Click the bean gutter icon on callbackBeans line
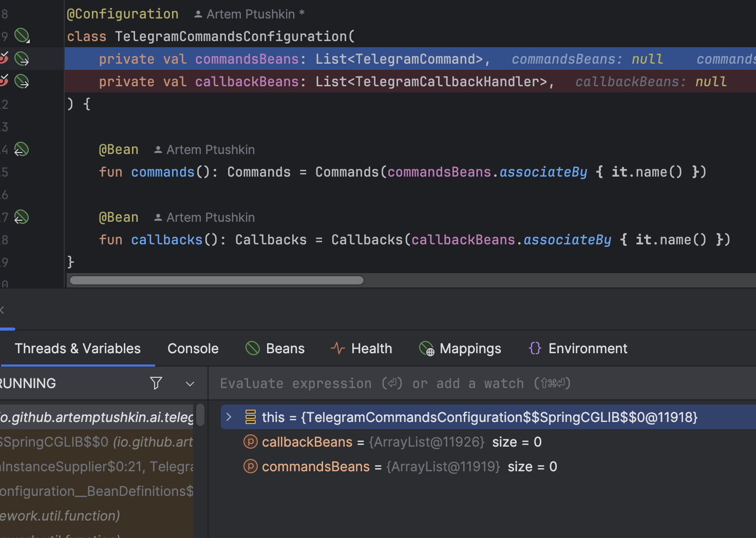 [22, 81]
